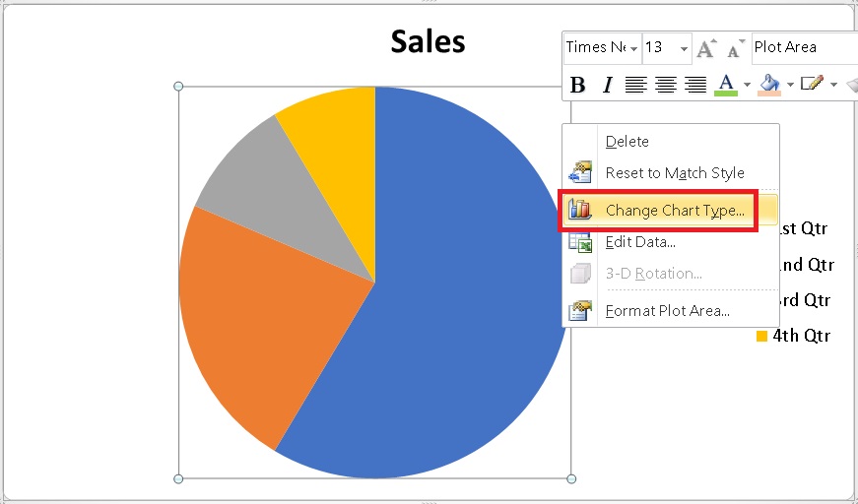The image size is (858, 504).
Task: Click the Format Plot Area icon
Action: 580,311
